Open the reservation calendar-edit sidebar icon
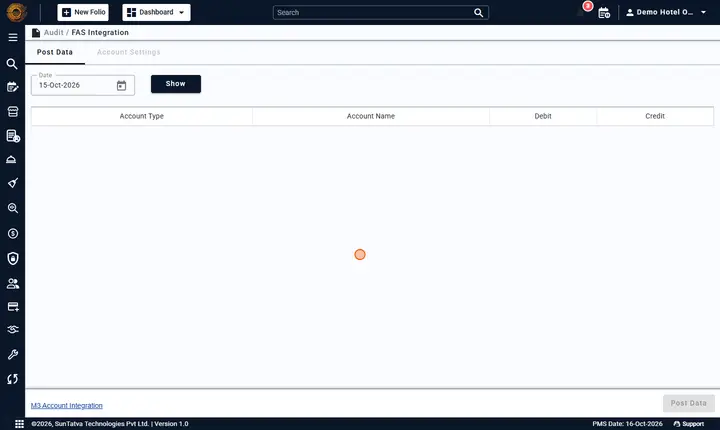This screenshot has height=430, width=720. click(x=12, y=87)
